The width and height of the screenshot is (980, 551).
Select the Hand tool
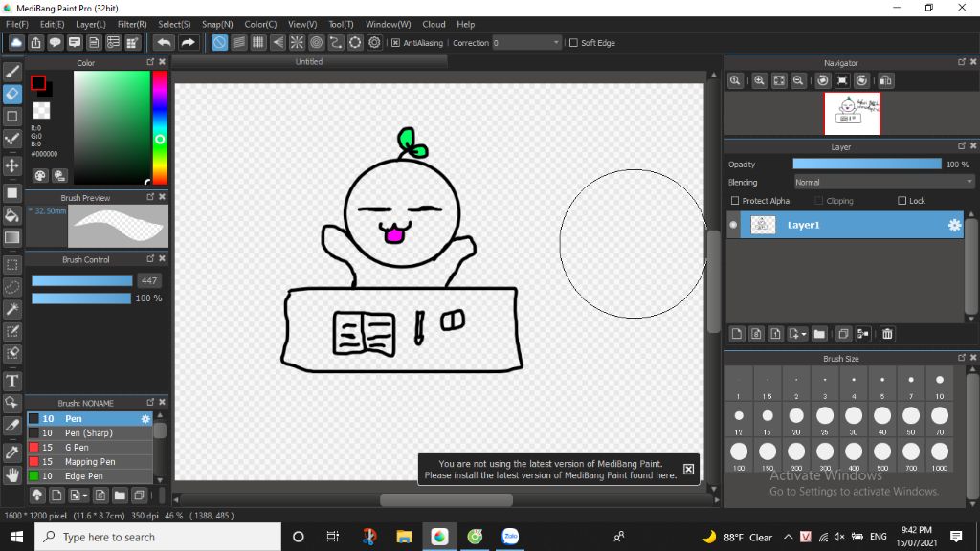pyautogui.click(x=11, y=475)
